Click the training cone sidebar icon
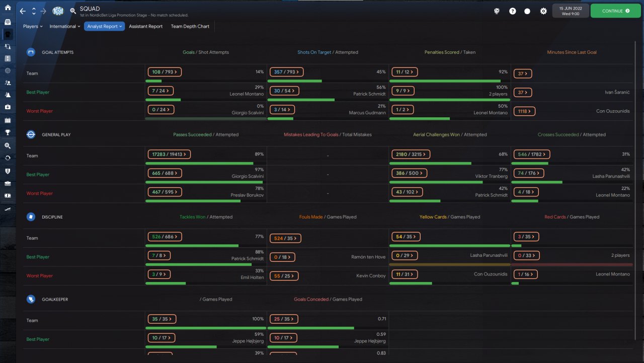Viewport: 644px width, 363px height. tap(8, 95)
